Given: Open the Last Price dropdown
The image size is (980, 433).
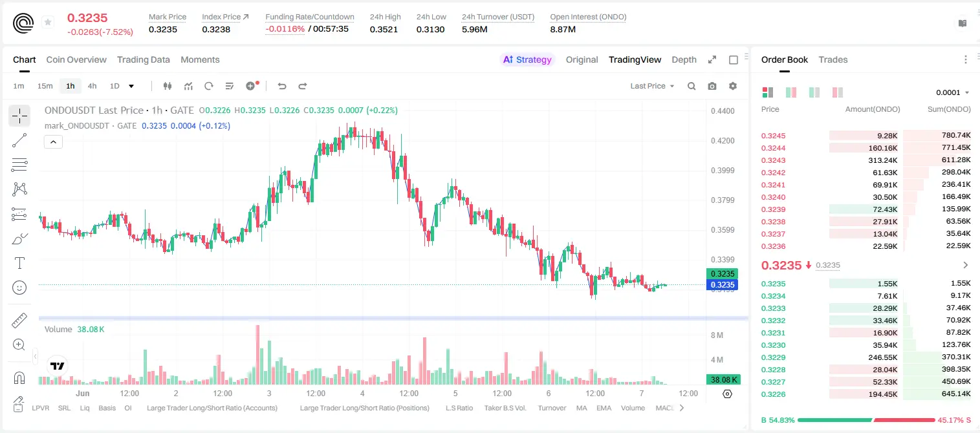Looking at the screenshot, I should click(x=653, y=86).
